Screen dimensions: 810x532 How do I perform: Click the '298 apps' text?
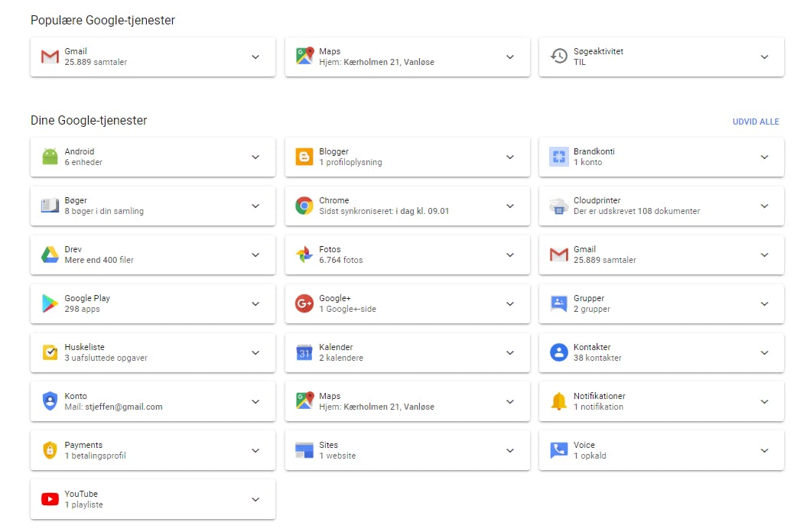(x=82, y=309)
